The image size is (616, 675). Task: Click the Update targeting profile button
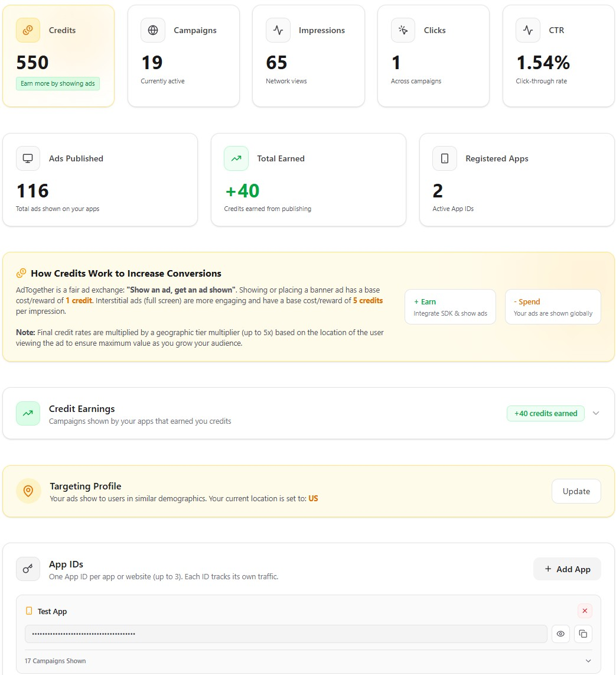coord(576,491)
